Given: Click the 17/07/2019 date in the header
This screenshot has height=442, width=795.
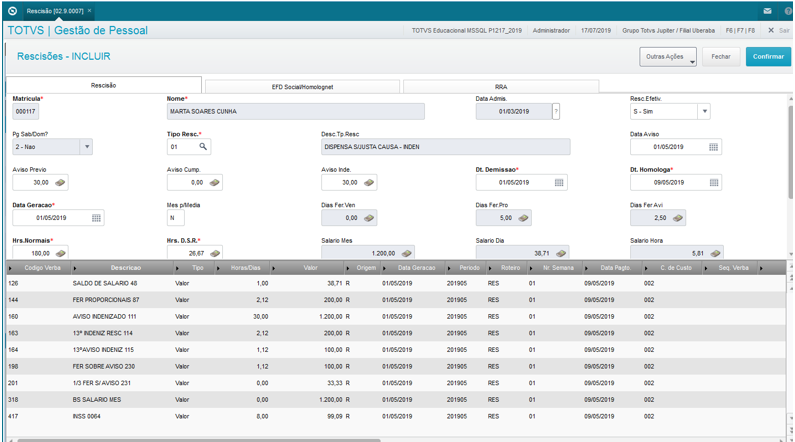Looking at the screenshot, I should (x=596, y=30).
